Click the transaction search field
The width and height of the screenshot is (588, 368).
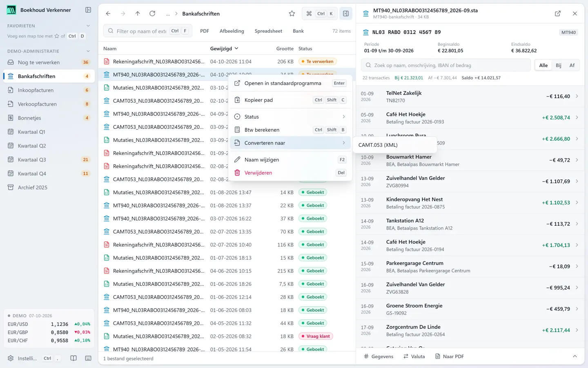pos(446,65)
